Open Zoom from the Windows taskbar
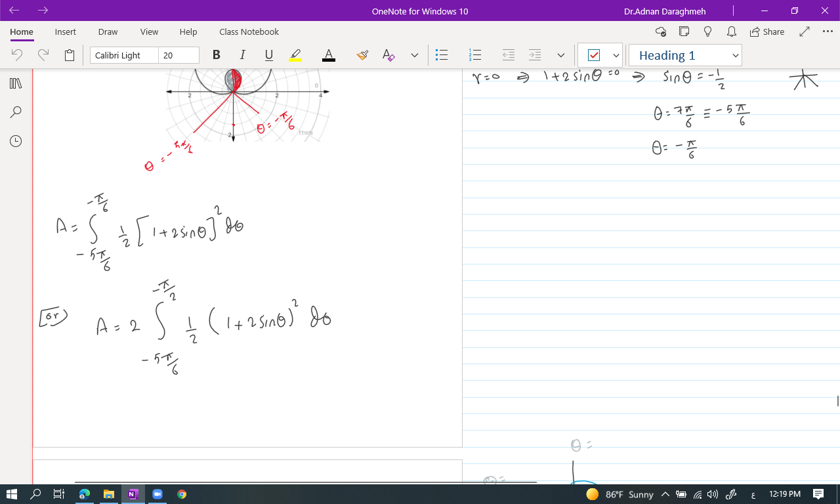Screen dimensions: 840x504 click(157, 493)
